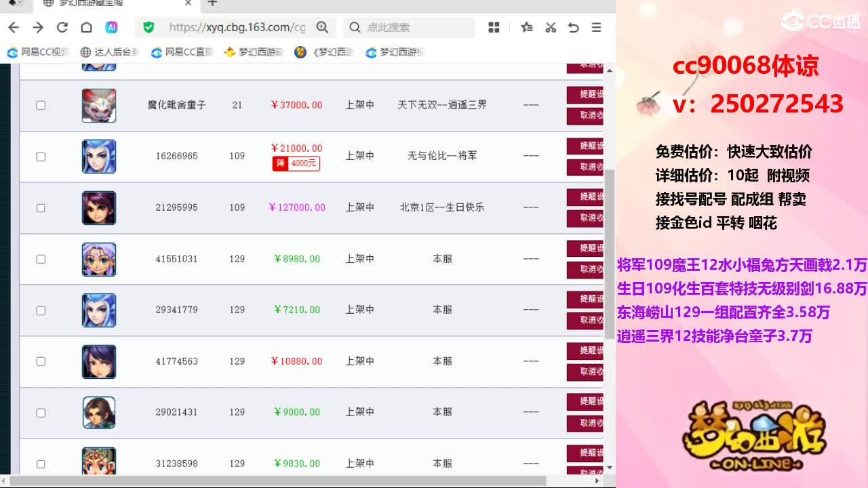Screen dimensions: 868x488
Task: Click the 提醒 button for 魔化毗舍童子
Action: coord(585,95)
